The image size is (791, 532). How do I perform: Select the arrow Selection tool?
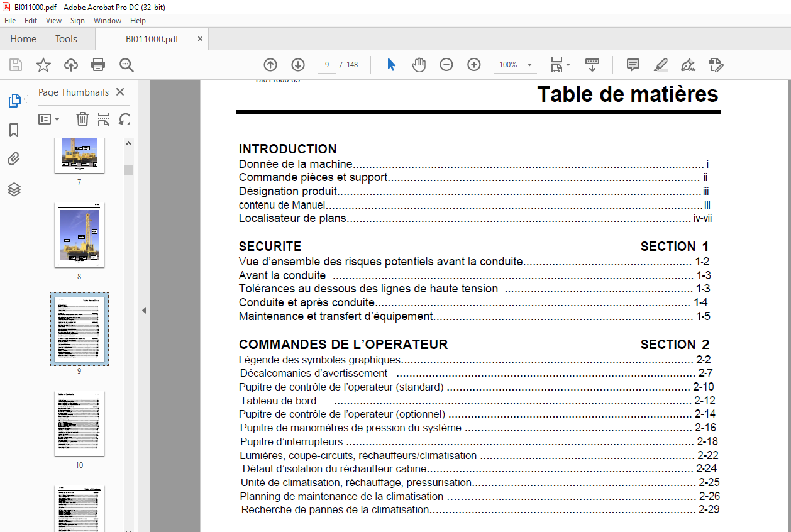(391, 65)
